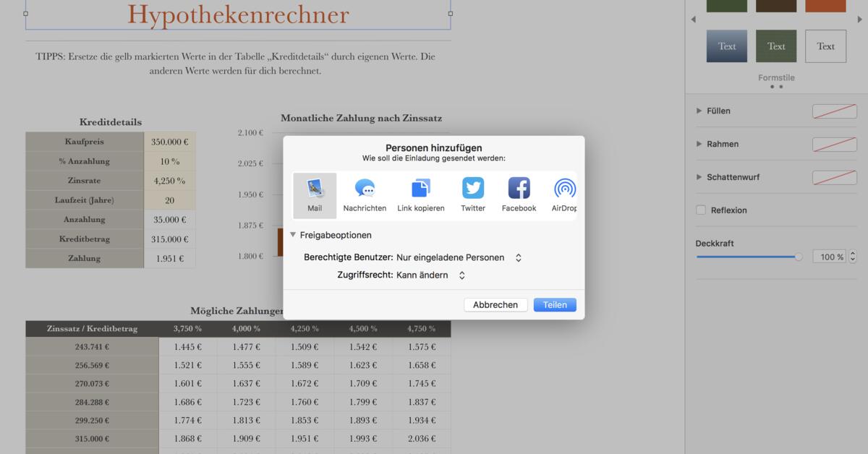The height and width of the screenshot is (454, 868).
Task: Select the middle olive Text style
Action: (x=775, y=46)
